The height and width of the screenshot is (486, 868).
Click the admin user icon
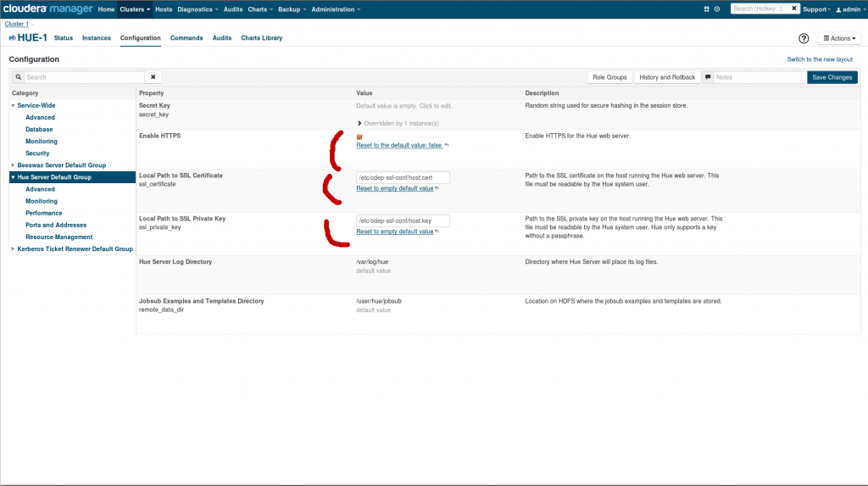tap(838, 9)
